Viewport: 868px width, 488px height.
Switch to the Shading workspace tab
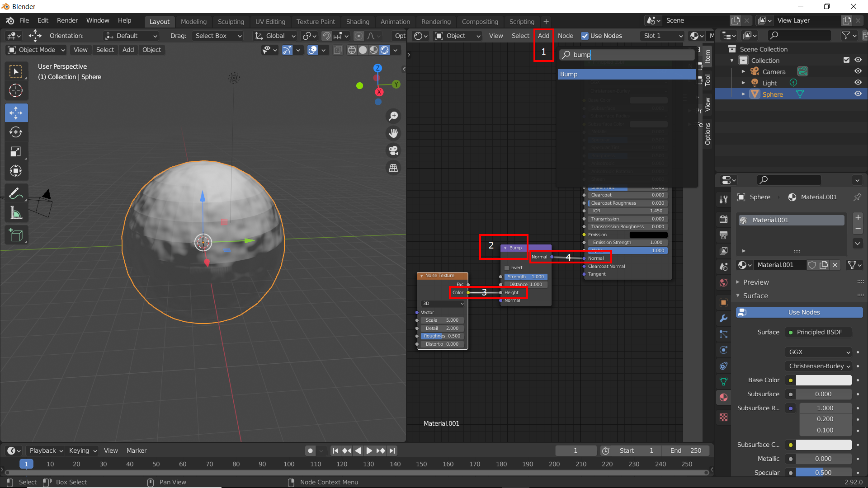pyautogui.click(x=358, y=22)
